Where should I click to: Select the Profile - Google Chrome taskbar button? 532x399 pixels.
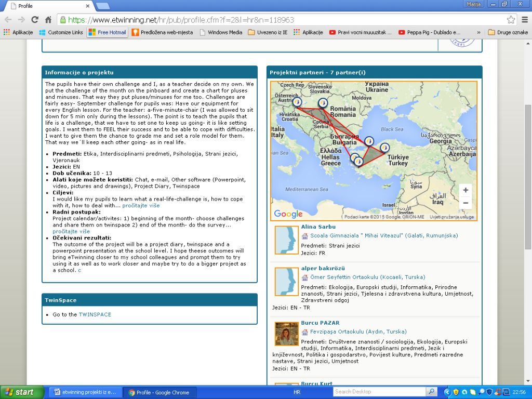pyautogui.click(x=159, y=392)
